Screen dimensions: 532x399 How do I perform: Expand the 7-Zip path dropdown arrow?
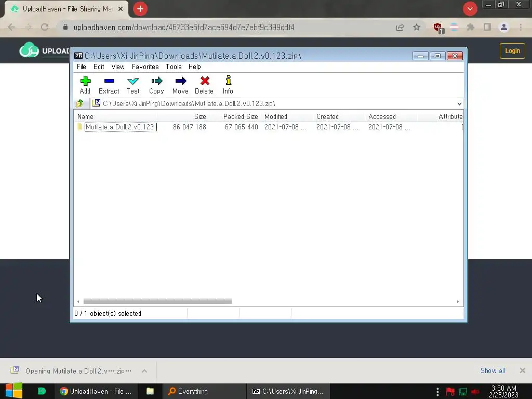coord(459,103)
